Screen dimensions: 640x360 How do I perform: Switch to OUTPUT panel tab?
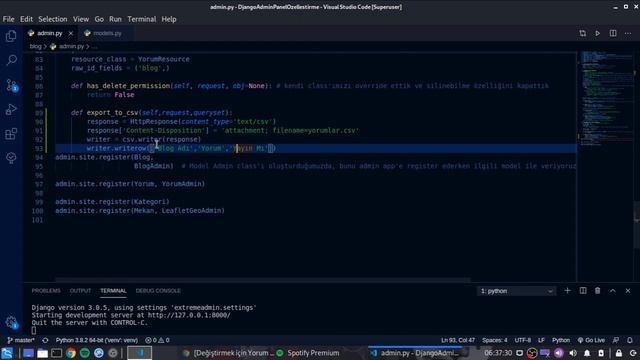click(x=80, y=291)
